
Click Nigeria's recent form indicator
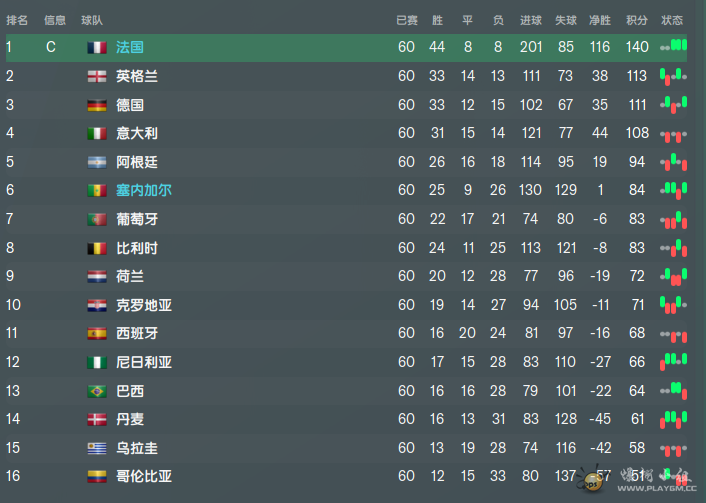tap(674, 362)
